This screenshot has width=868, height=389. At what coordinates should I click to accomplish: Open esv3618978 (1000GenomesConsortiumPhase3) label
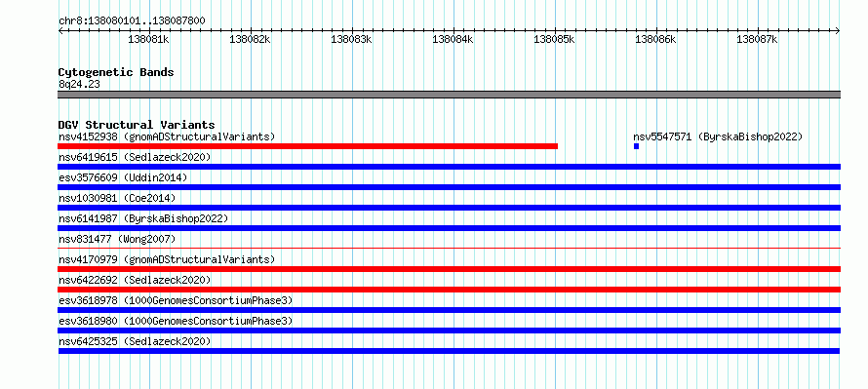tap(176, 300)
